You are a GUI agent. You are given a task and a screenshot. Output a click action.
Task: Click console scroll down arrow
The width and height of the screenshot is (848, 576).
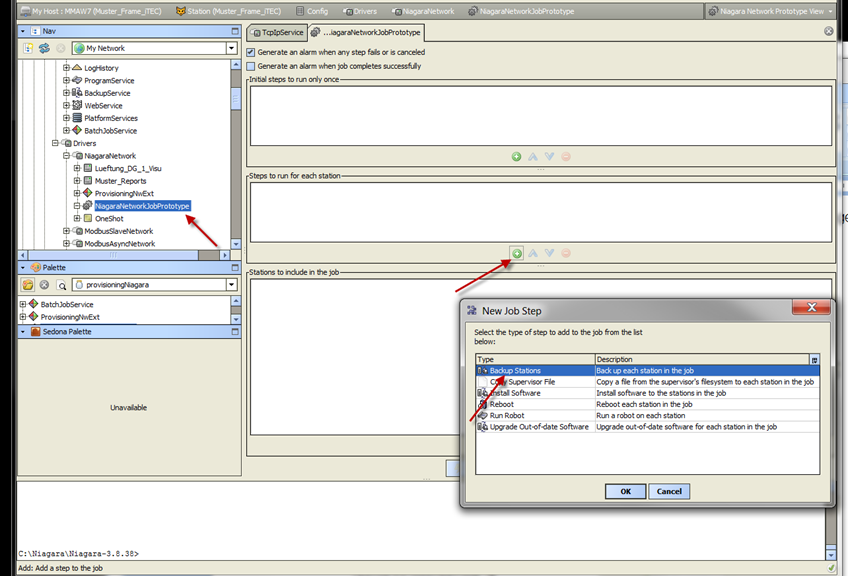point(831,555)
